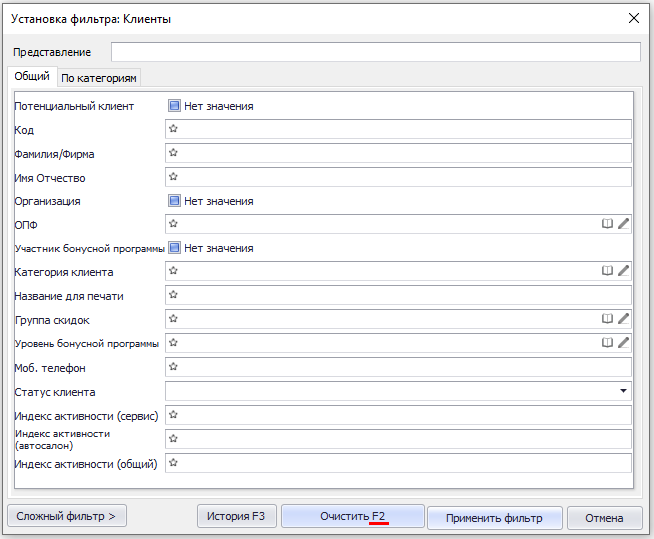Toggle the Участник бонусной программы checkbox
The width and height of the screenshot is (654, 539).
click(x=174, y=248)
